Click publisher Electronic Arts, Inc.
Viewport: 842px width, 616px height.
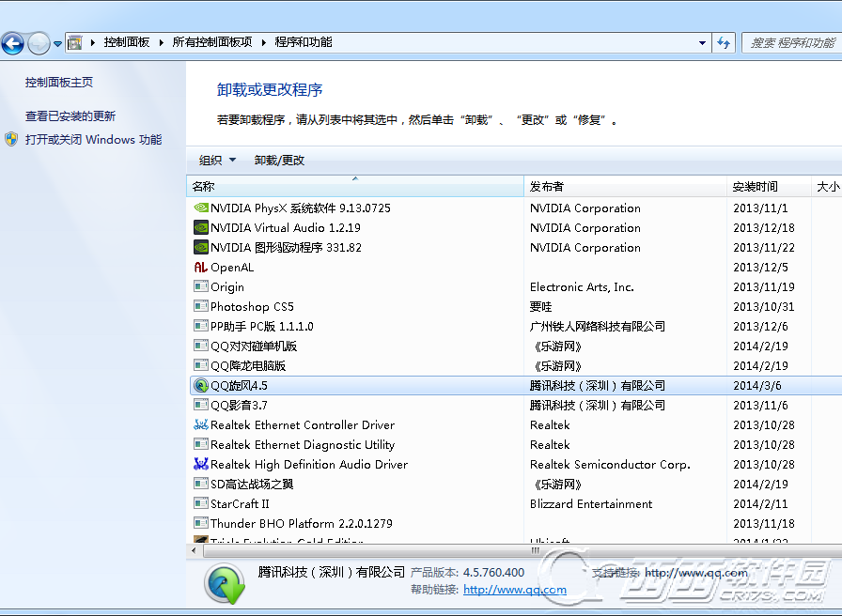pos(582,287)
